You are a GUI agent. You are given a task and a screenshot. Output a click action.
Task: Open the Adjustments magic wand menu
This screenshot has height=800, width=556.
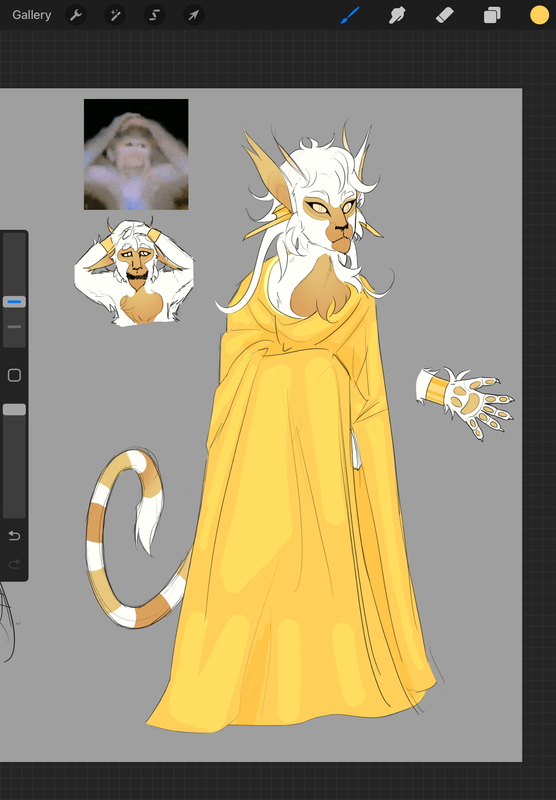pyautogui.click(x=115, y=15)
